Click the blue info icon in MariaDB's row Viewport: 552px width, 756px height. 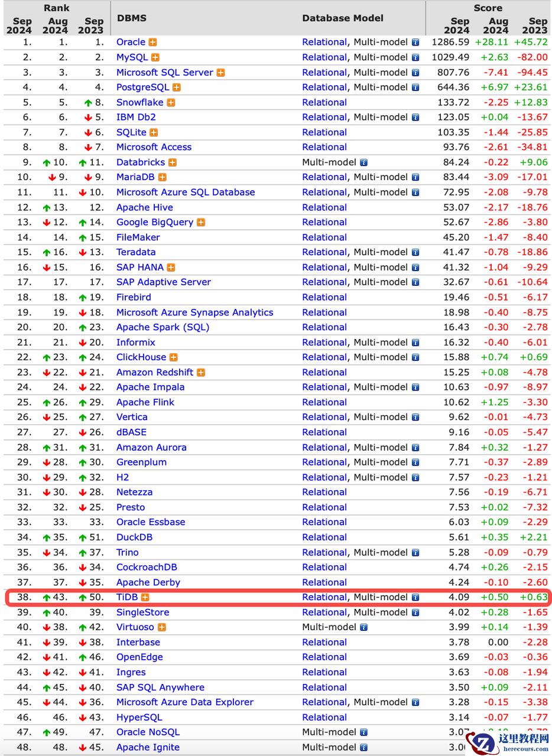(415, 177)
